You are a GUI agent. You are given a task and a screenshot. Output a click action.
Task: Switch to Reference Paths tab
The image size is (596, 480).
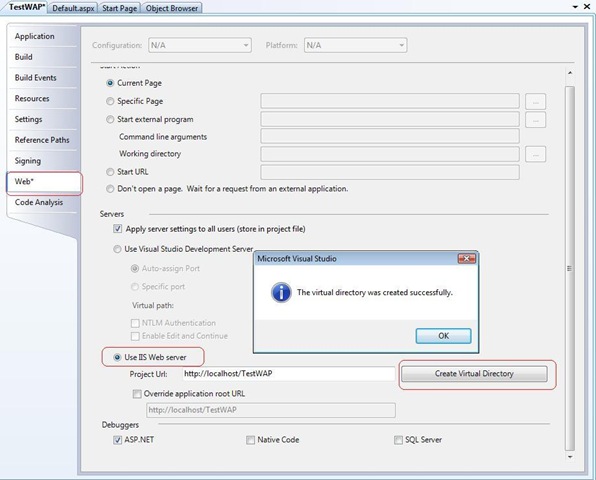43,140
